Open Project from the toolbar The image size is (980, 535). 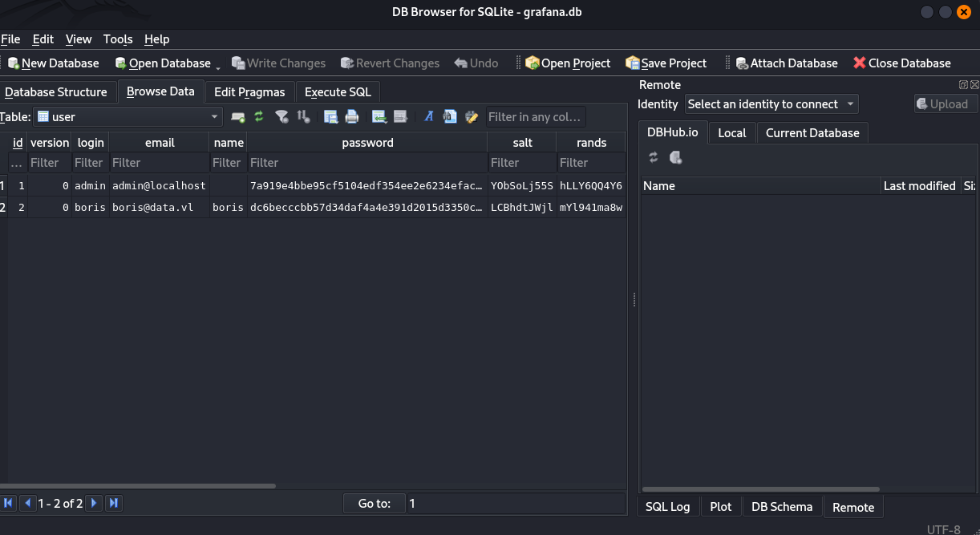pyautogui.click(x=568, y=63)
